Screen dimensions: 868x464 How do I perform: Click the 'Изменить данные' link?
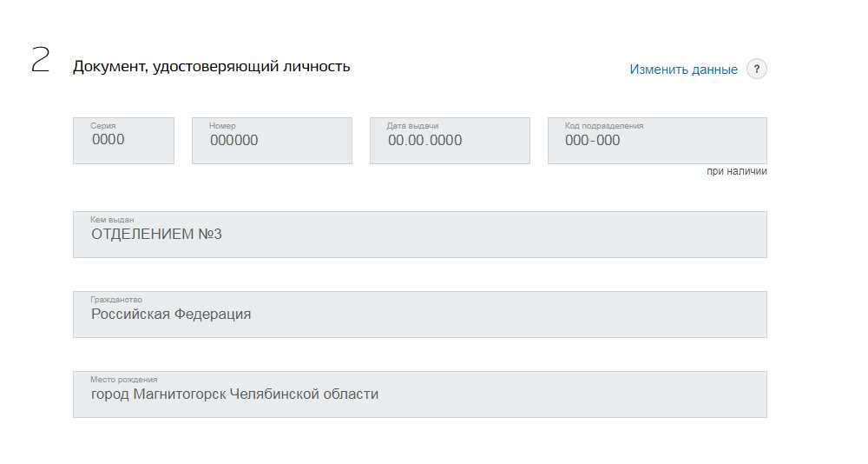click(683, 70)
